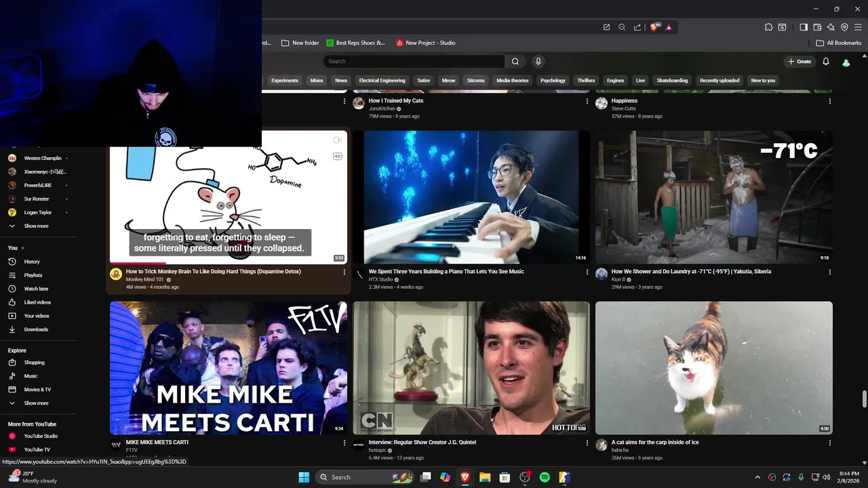Click the Brave Shields lion icon
The image size is (868, 488).
coord(654,27)
